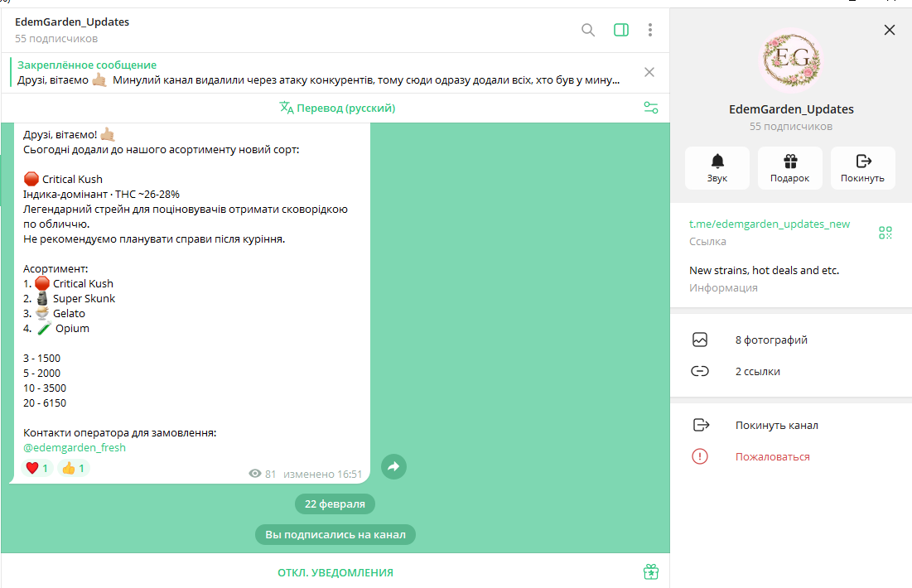Copy the t.me/edemgarden_updates_new link
This screenshot has height=588, width=912.
(770, 224)
